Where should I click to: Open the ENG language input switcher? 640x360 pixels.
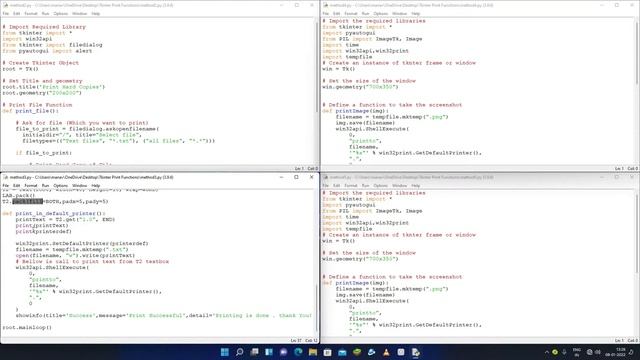(x=577, y=352)
